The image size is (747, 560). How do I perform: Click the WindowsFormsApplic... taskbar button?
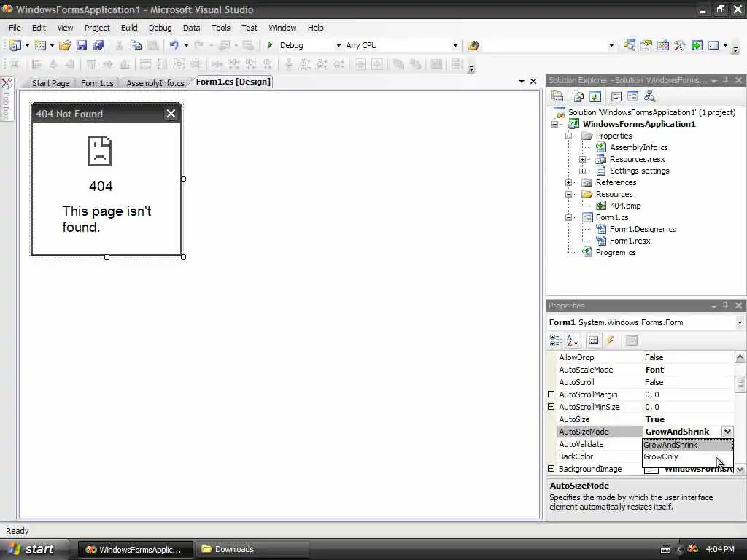point(135,549)
